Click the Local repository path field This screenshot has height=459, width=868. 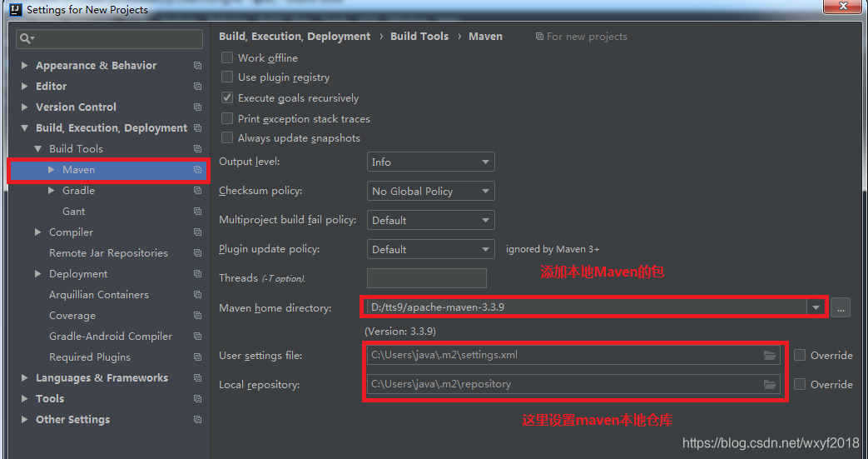(x=573, y=384)
